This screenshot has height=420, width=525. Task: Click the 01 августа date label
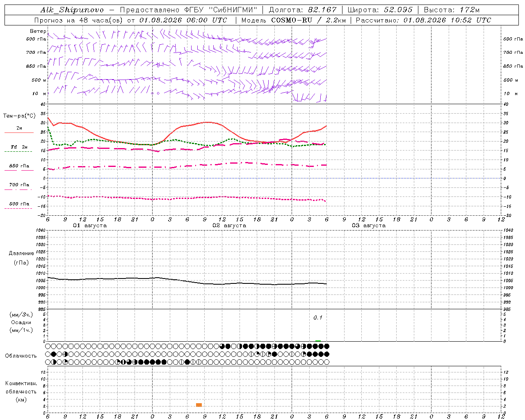(90, 226)
